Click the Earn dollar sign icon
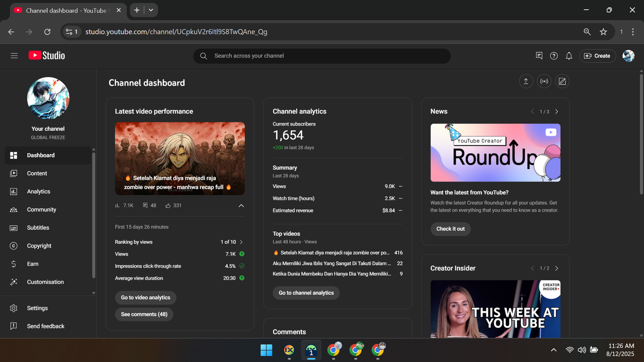 14,264
